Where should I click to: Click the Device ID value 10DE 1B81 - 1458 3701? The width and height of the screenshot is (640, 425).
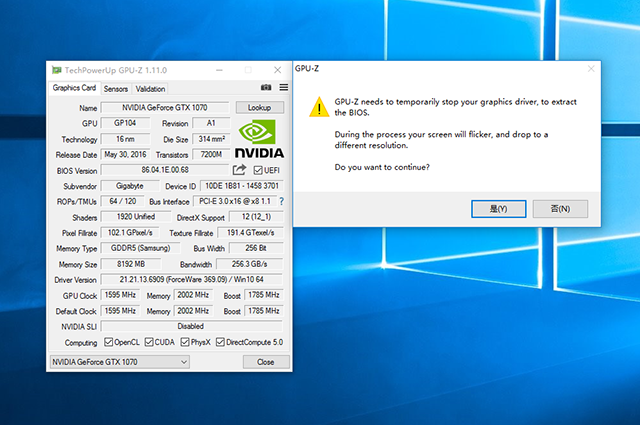pyautogui.click(x=242, y=186)
